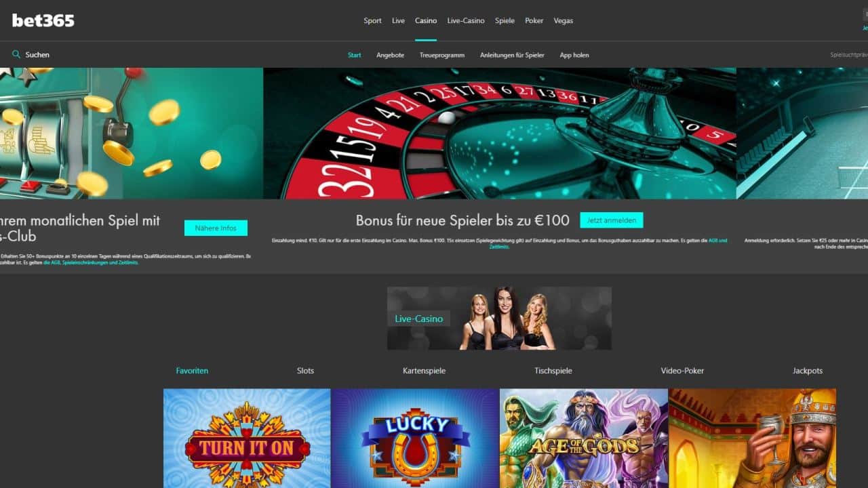Open the Angebote tab
Image resolution: width=868 pixels, height=488 pixels.
click(390, 55)
